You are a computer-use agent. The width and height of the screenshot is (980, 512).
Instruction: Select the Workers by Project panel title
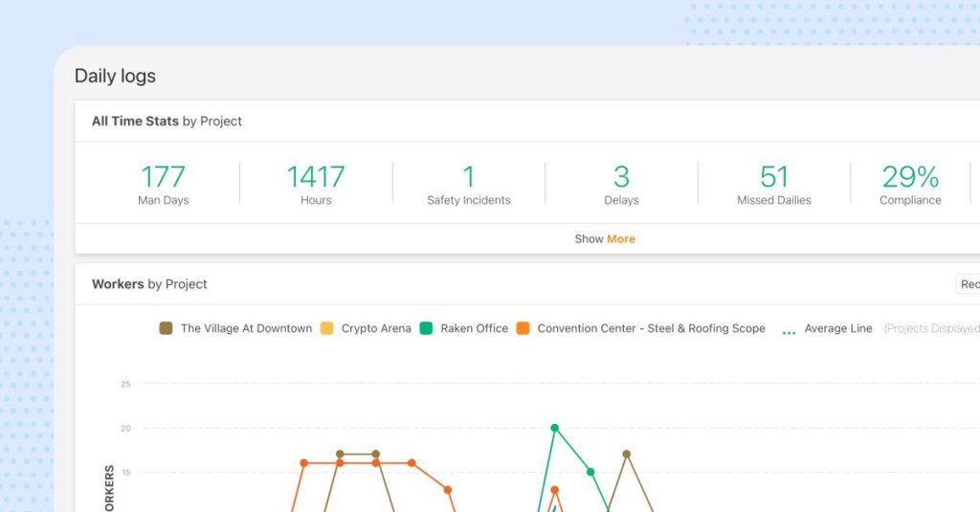[149, 284]
